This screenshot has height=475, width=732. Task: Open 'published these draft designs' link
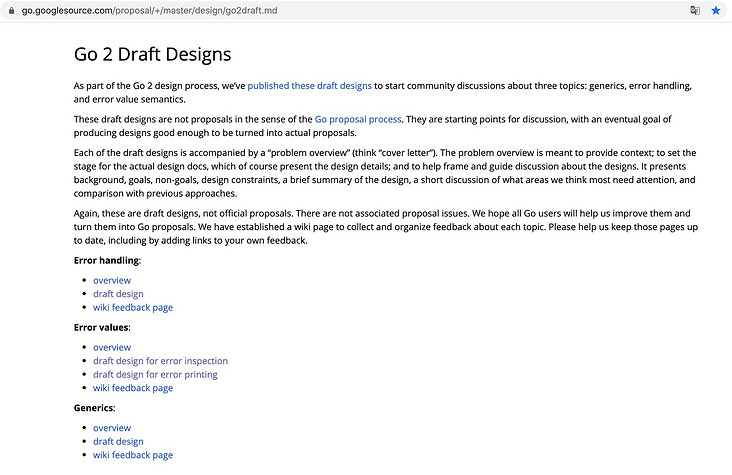310,86
